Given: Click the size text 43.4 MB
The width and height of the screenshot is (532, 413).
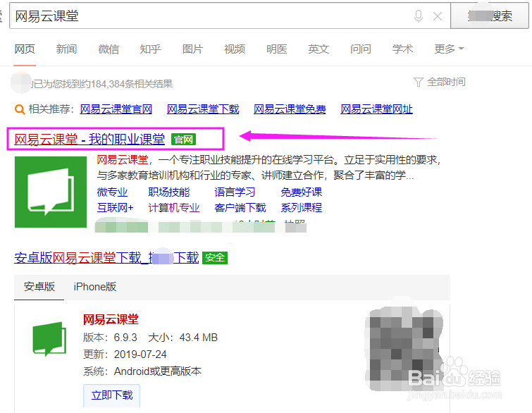Looking at the screenshot, I should pos(199,338).
